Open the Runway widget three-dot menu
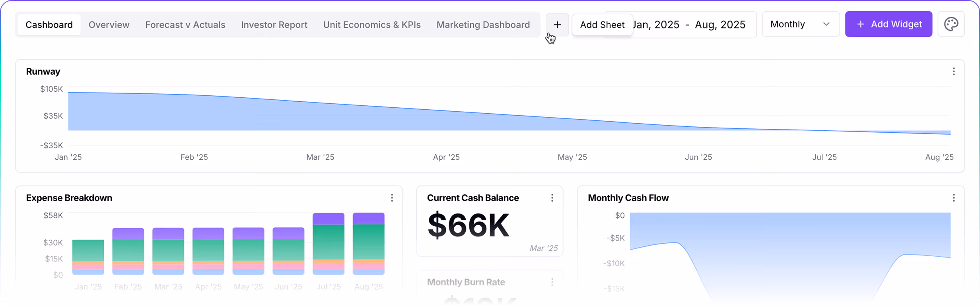Screen dimensions: 980x306 tap(953, 72)
